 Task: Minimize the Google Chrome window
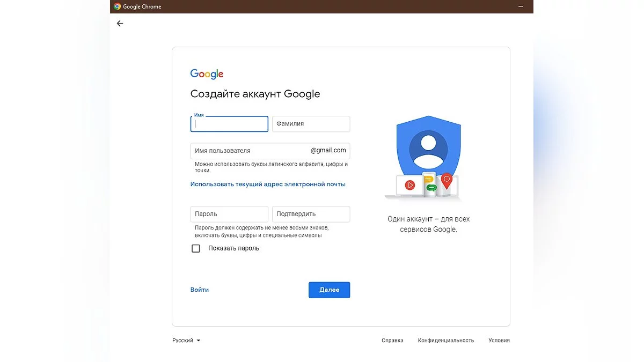tap(520, 6)
